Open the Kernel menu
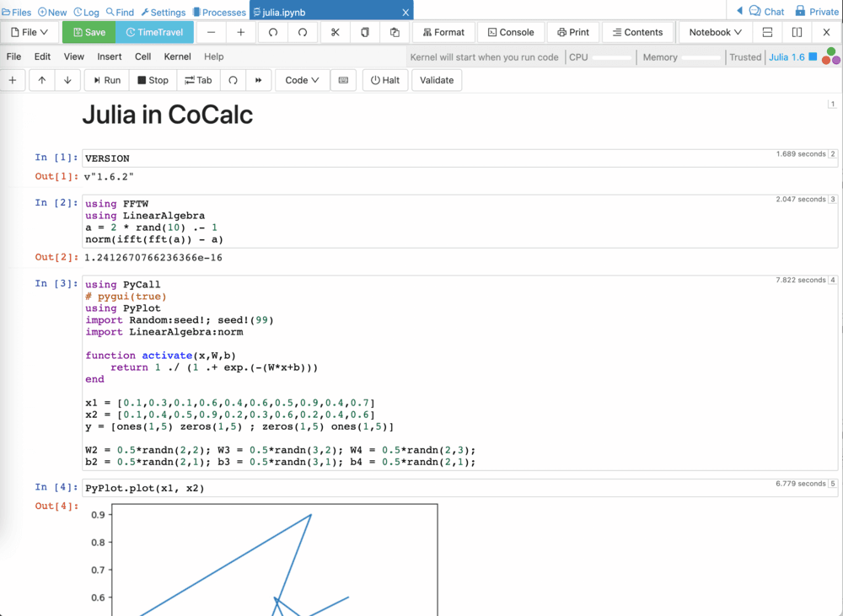843x616 pixels. 177,56
